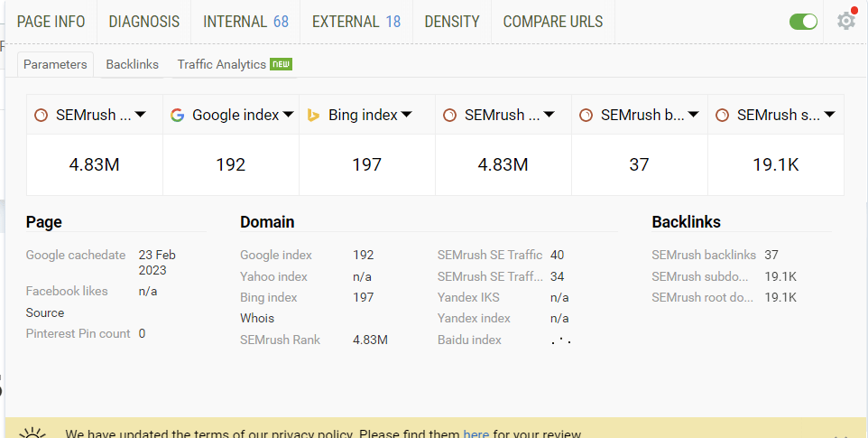The width and height of the screenshot is (868, 438).
Task: Click the 19.1K card value
Action: [776, 164]
